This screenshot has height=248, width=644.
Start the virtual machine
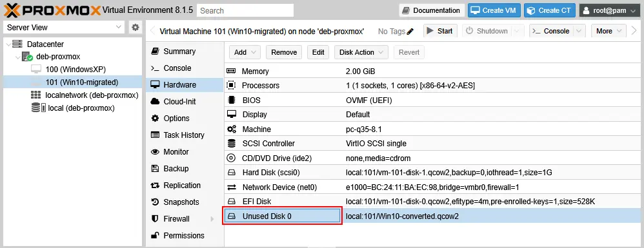pos(440,31)
